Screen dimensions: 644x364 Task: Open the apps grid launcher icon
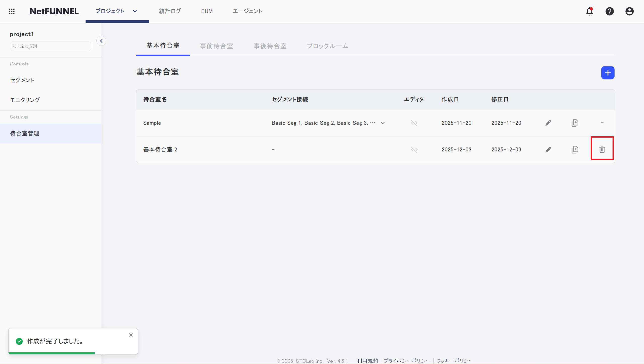coord(12,11)
